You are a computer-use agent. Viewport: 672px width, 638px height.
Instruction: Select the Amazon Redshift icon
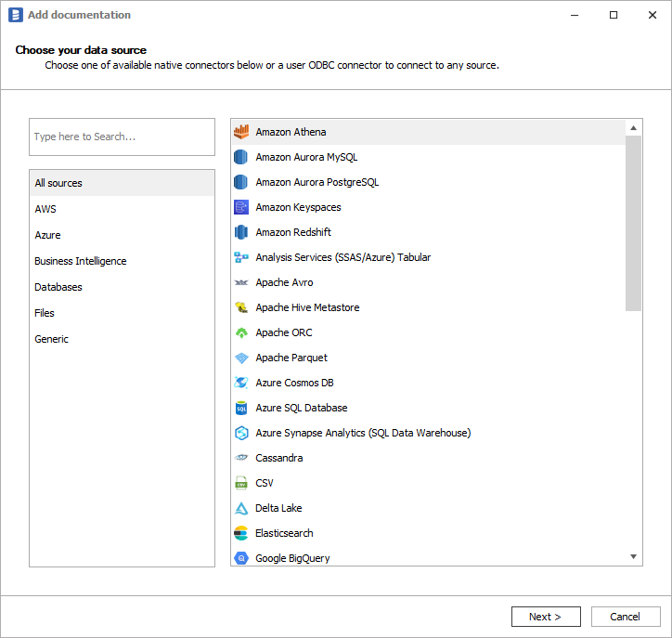pyautogui.click(x=241, y=232)
